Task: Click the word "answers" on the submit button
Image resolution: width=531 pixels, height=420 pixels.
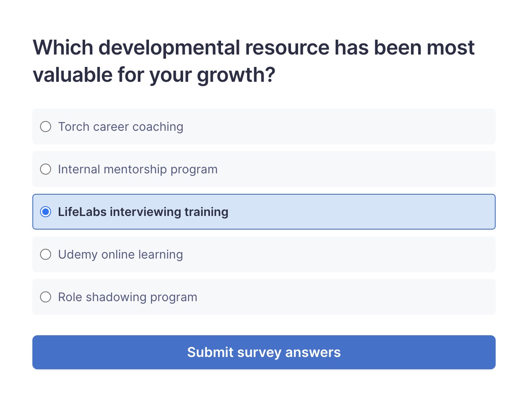Action: 313,353
